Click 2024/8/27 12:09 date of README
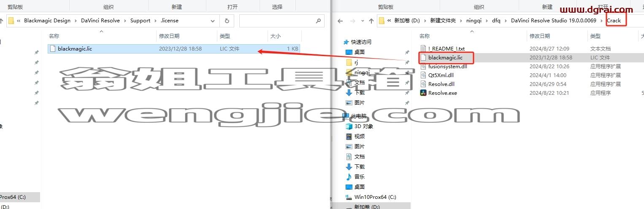This screenshot has width=644, height=209. click(549, 48)
